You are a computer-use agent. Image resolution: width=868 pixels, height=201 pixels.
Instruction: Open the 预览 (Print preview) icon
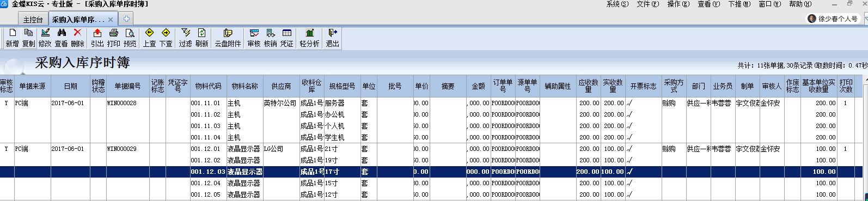130,38
